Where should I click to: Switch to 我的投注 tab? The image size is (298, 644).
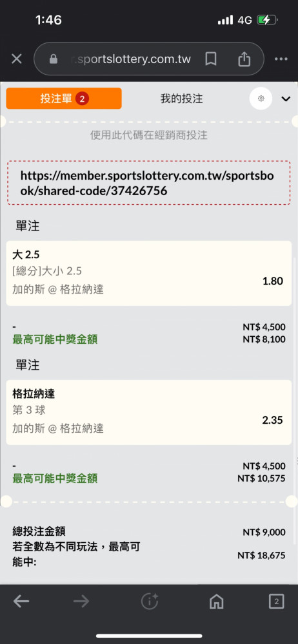(x=181, y=99)
